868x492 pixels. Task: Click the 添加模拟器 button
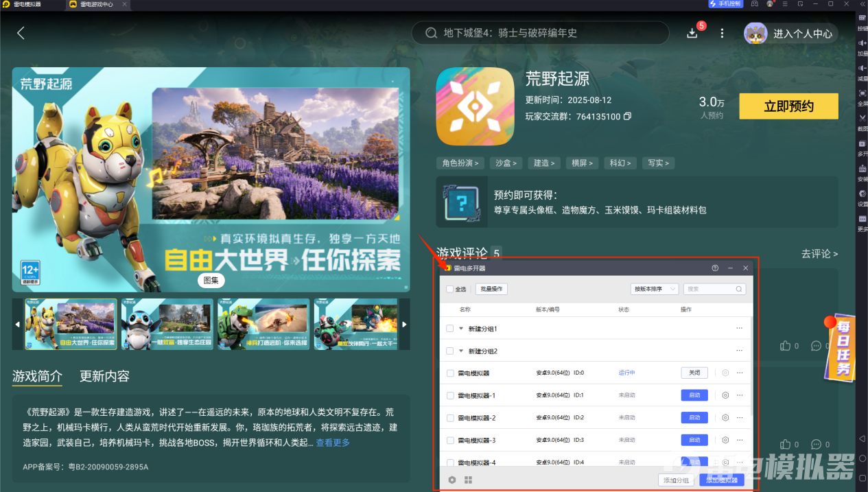[723, 480]
